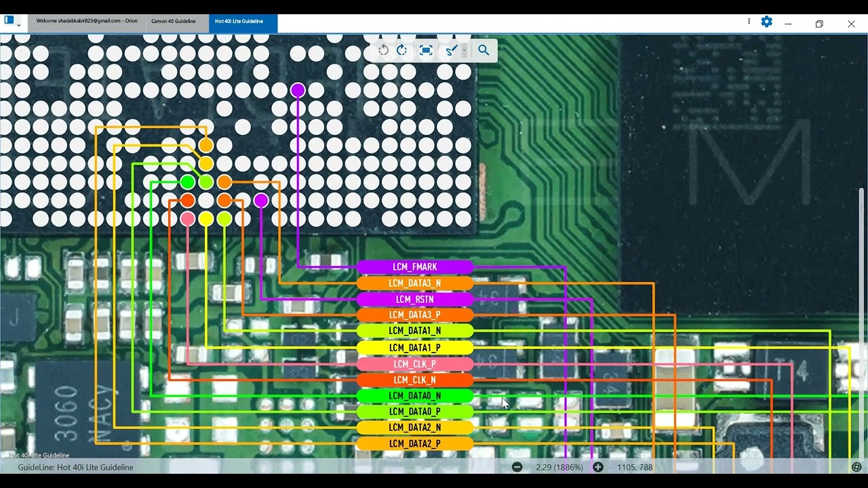Image resolution: width=868 pixels, height=488 pixels.
Task: Minimize the Orion window
Action: [x=788, y=24]
